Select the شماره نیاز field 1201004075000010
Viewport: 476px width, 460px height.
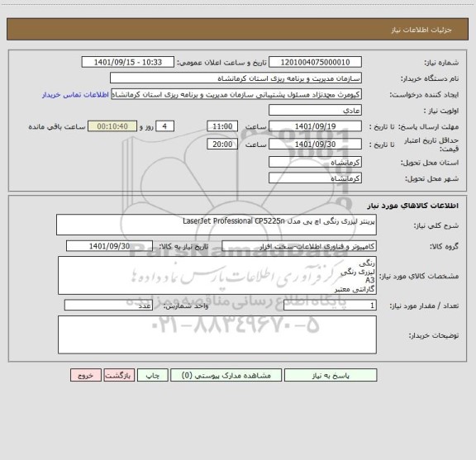315,62
